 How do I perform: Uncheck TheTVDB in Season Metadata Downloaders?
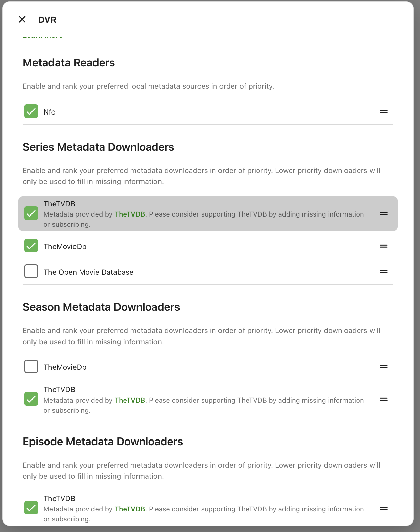(31, 399)
